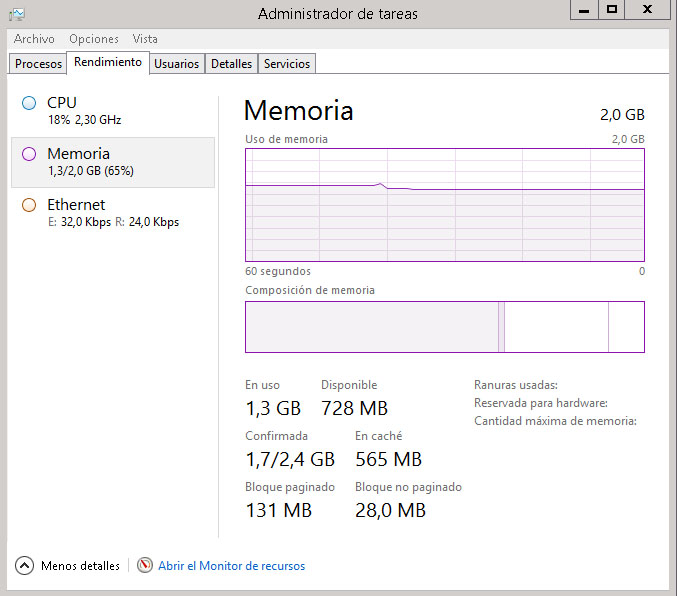Click the Composición de memoria bar
This screenshot has width=677, height=596.
pos(445,327)
